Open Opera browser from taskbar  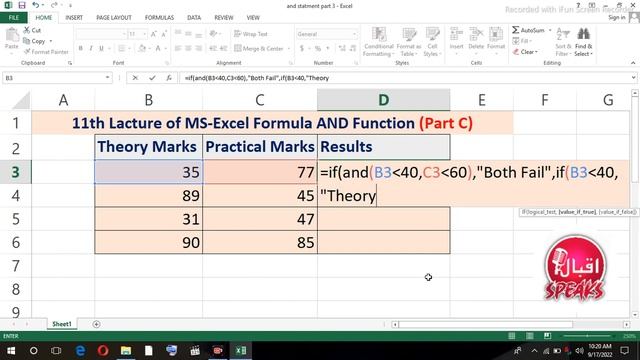[x=103, y=351]
